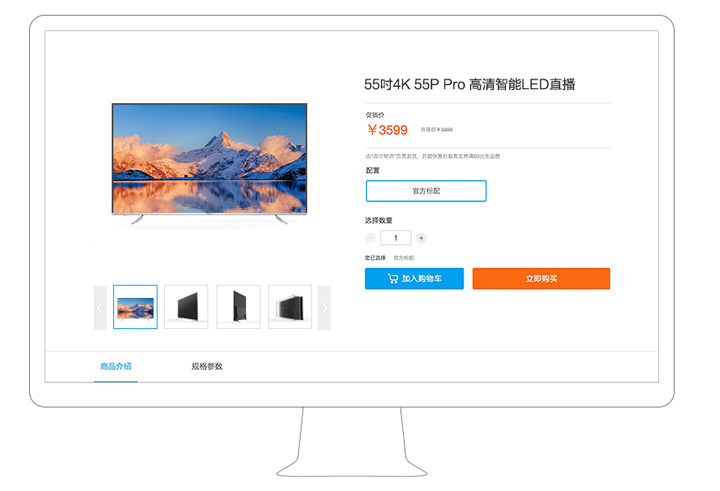Select the angled black TV thumbnail
The width and height of the screenshot is (720, 491).
(186, 307)
